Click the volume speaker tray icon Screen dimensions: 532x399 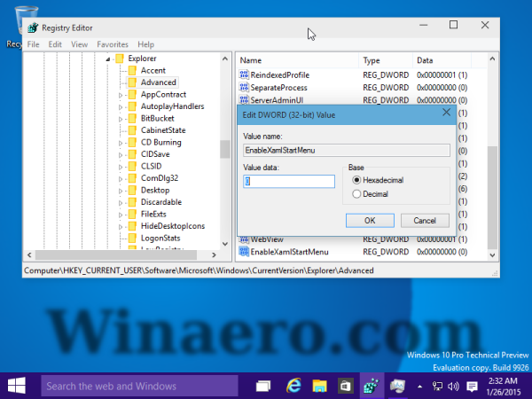[x=453, y=386]
